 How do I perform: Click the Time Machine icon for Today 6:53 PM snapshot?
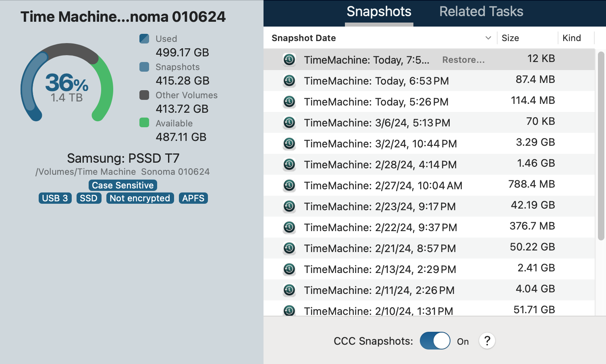(x=289, y=81)
